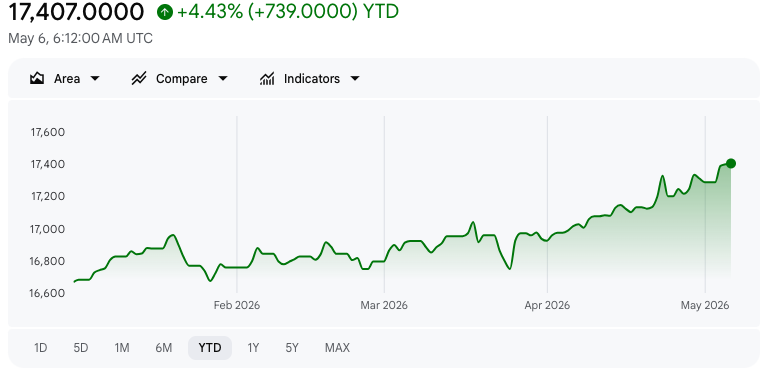This screenshot has height=374, width=764.
Task: Click the Apr 2026 axis label
Action: (547, 305)
